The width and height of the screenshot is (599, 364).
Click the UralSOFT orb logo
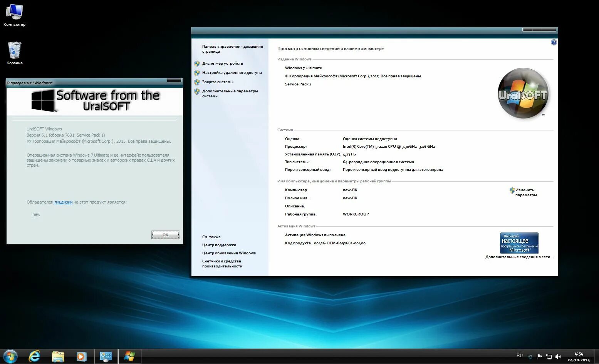[x=523, y=94]
